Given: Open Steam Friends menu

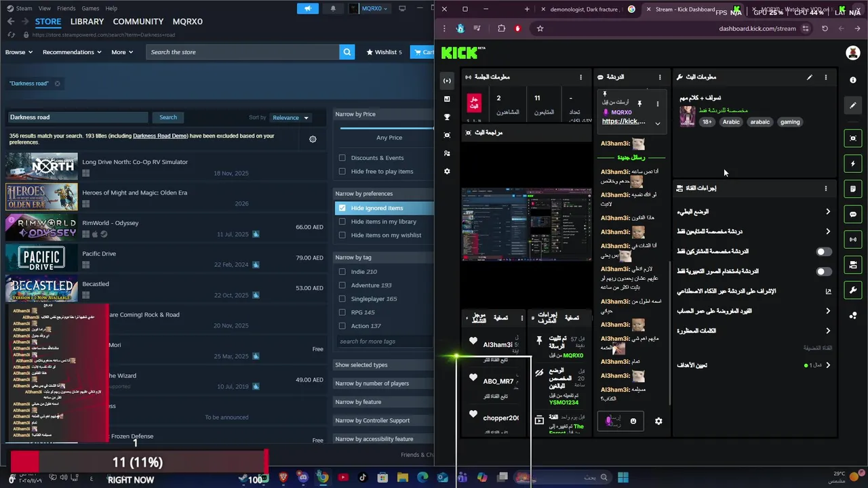Looking at the screenshot, I should (x=66, y=8).
